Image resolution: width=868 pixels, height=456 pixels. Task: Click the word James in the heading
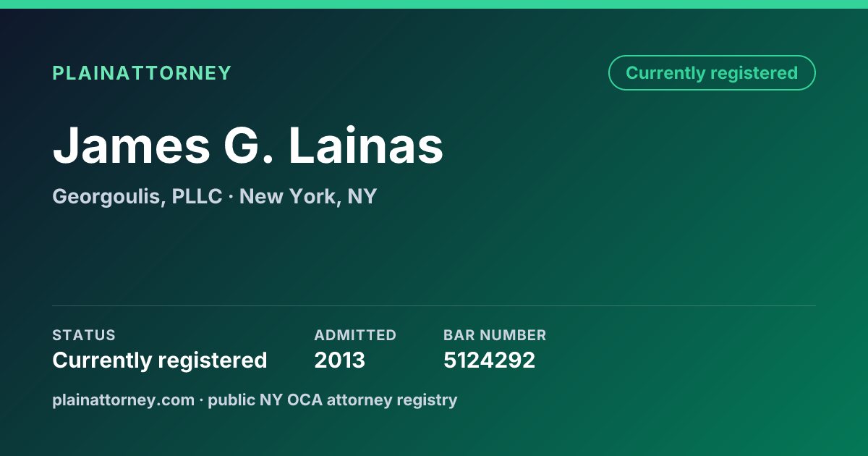click(124, 145)
